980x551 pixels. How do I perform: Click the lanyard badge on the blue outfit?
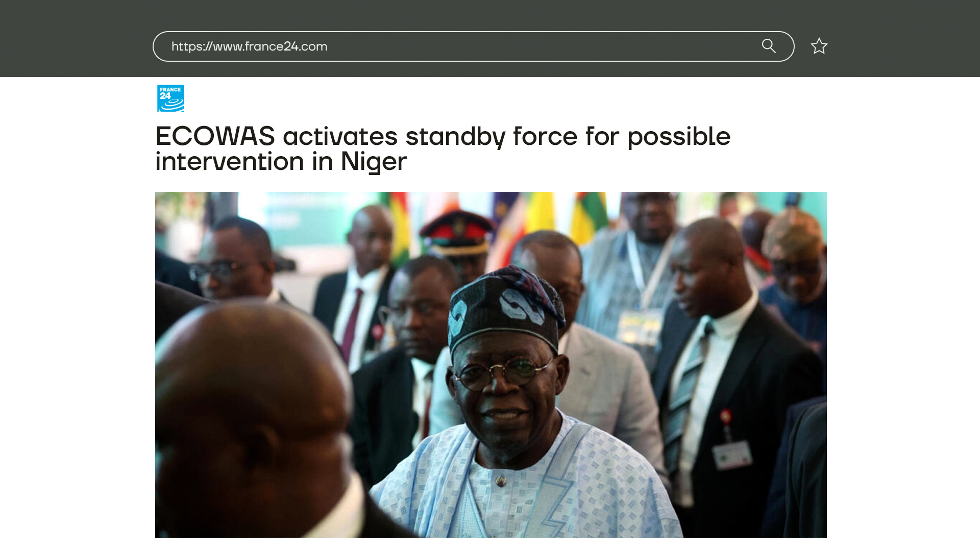tap(640, 327)
